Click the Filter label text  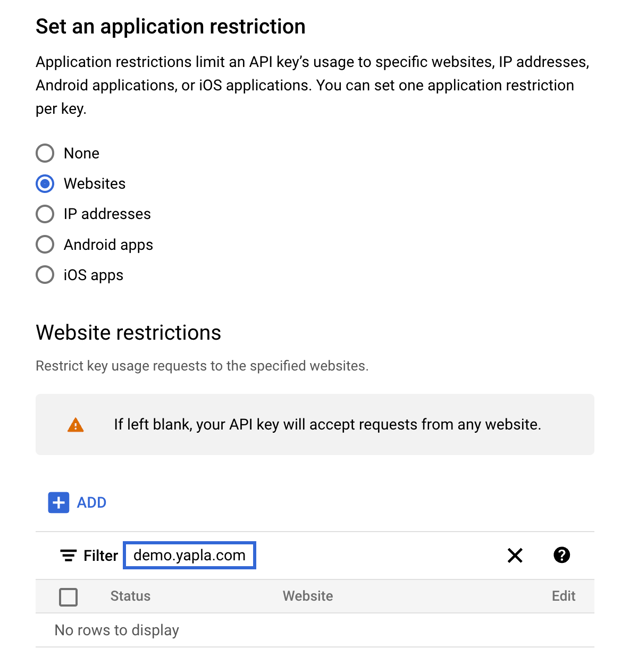[x=100, y=556]
